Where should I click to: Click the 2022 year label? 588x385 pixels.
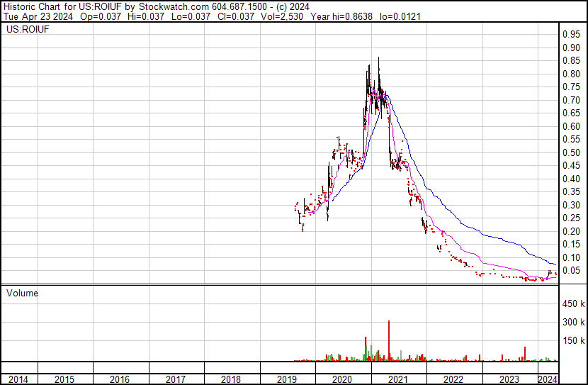453,379
